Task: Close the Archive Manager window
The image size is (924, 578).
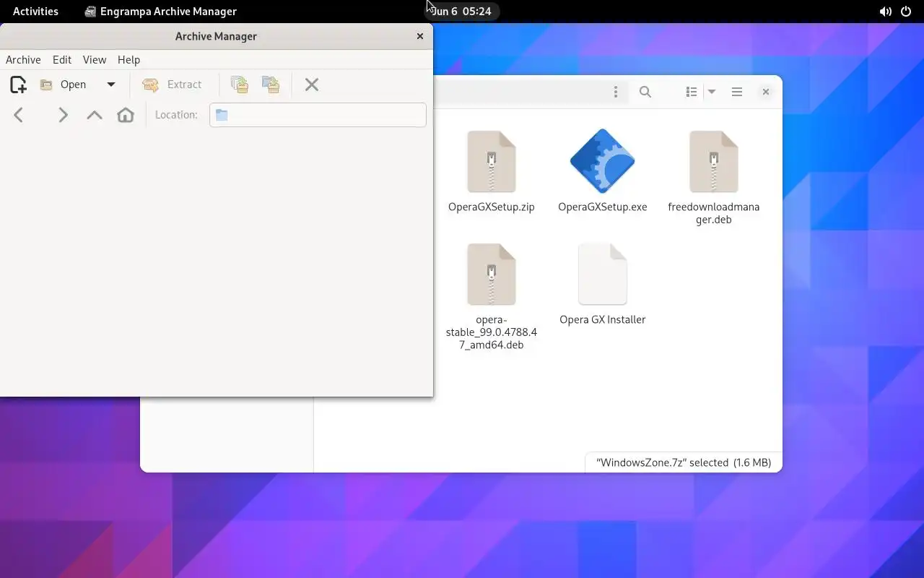Action: pyautogui.click(x=420, y=36)
